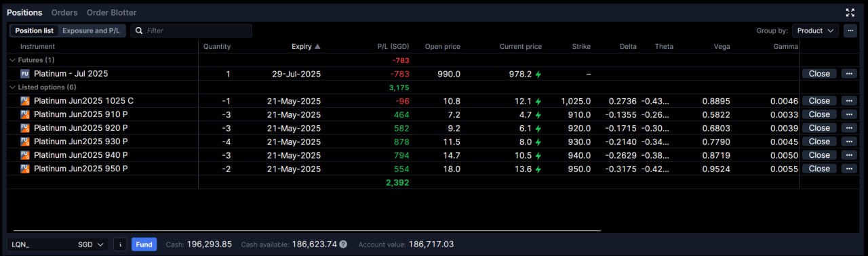Click the help icon beside Cash available
The height and width of the screenshot is (256, 868).
click(343, 244)
